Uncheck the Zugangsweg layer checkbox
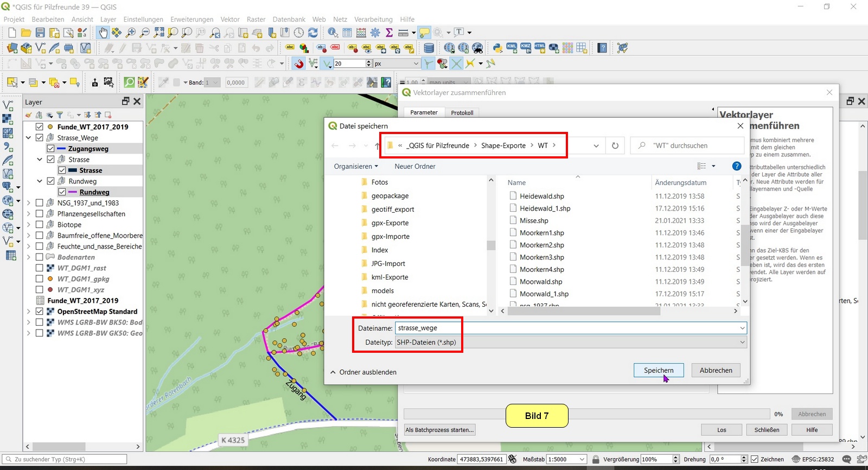This screenshot has width=868, height=470. (x=50, y=149)
